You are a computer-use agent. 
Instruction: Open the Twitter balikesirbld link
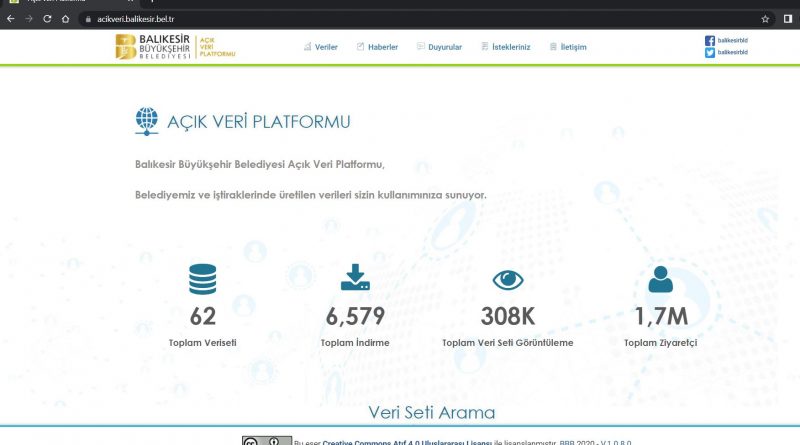pyautogui.click(x=726, y=53)
